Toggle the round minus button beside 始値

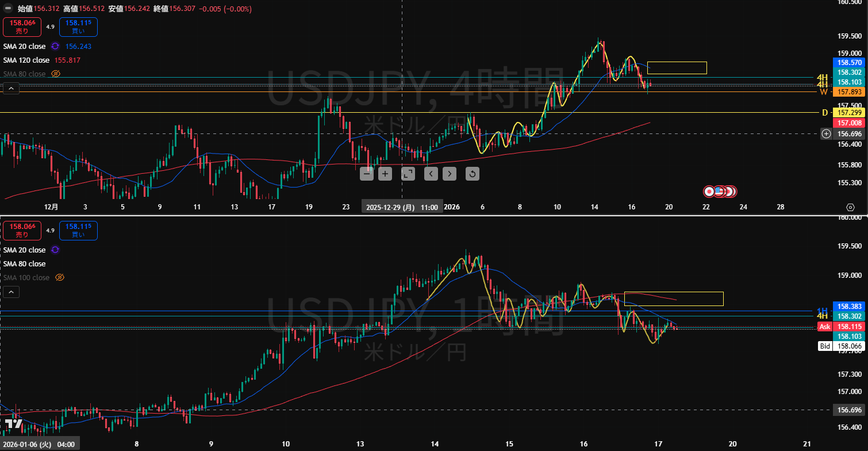click(x=9, y=9)
